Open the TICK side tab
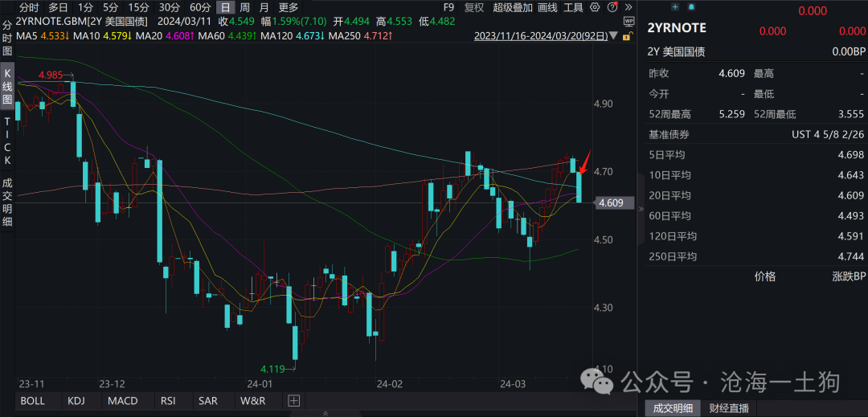This screenshot has width=868, height=417. pos(7,141)
